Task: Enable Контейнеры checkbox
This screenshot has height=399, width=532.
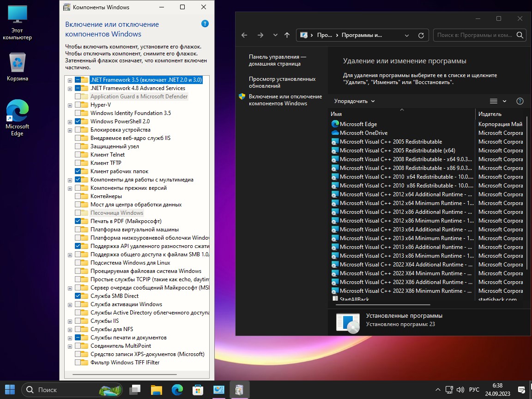Action: click(78, 196)
